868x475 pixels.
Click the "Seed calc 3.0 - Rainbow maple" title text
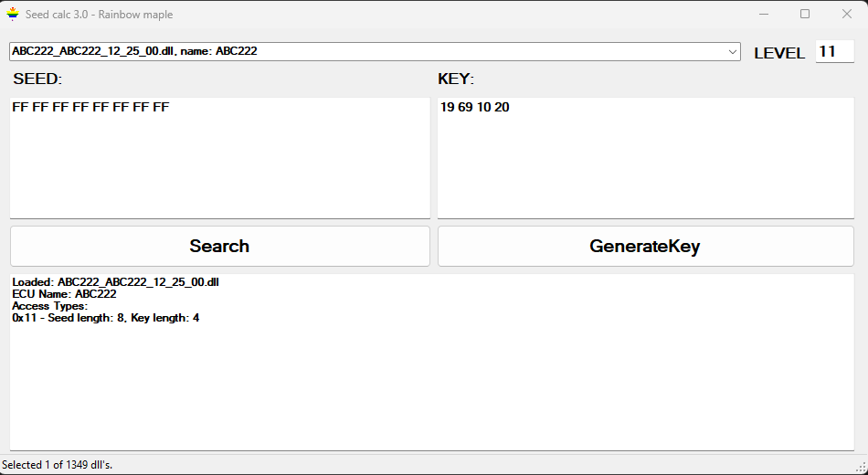pos(99,15)
